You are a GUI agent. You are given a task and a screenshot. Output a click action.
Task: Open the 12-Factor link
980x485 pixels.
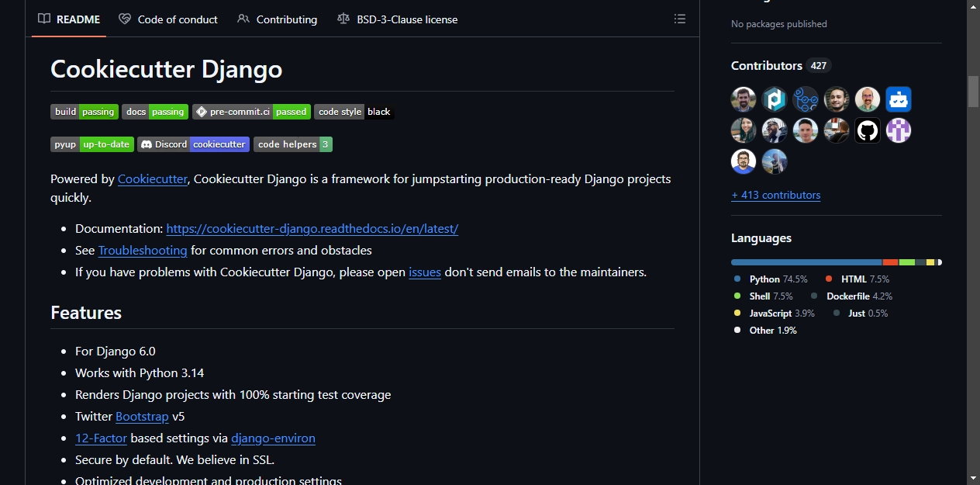pyautogui.click(x=101, y=438)
